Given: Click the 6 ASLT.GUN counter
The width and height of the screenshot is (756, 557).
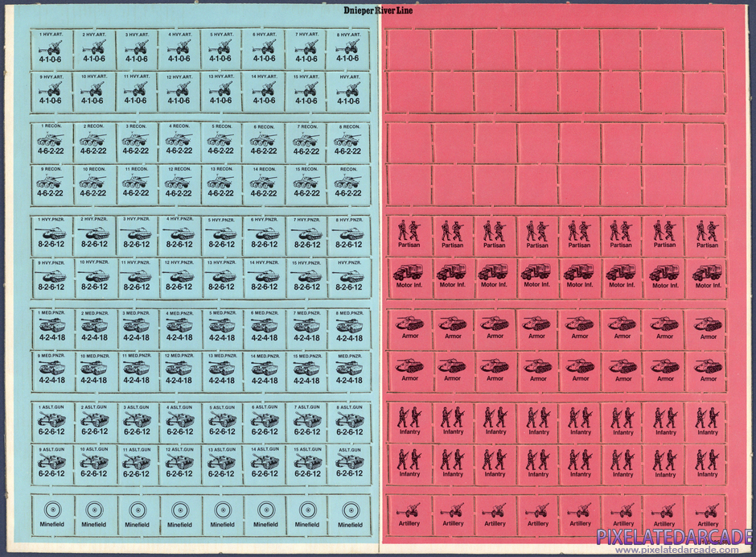Looking at the screenshot, I should [264, 422].
